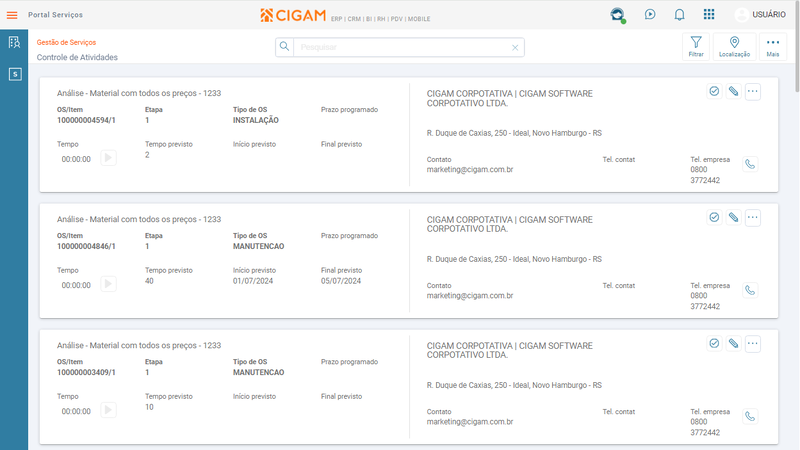The height and width of the screenshot is (450, 800).
Task: Open the USUÁRIO user profile
Action: (x=760, y=15)
